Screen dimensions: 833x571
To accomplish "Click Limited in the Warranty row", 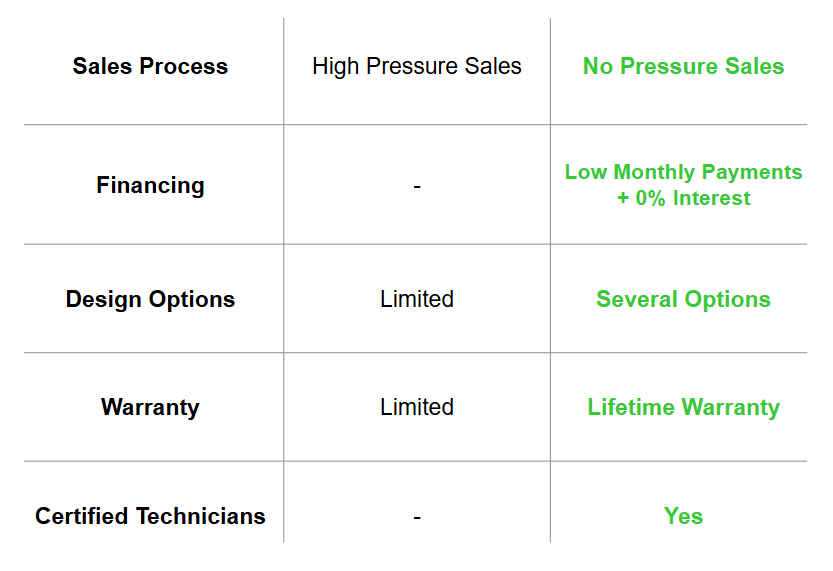I will pos(417,407).
